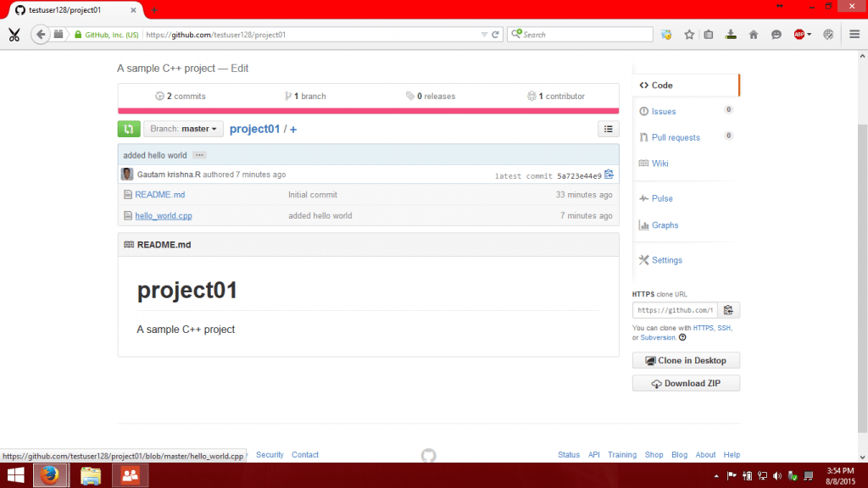Click the Firefox taskbar icon
The width and height of the screenshot is (868, 488).
coord(51,475)
